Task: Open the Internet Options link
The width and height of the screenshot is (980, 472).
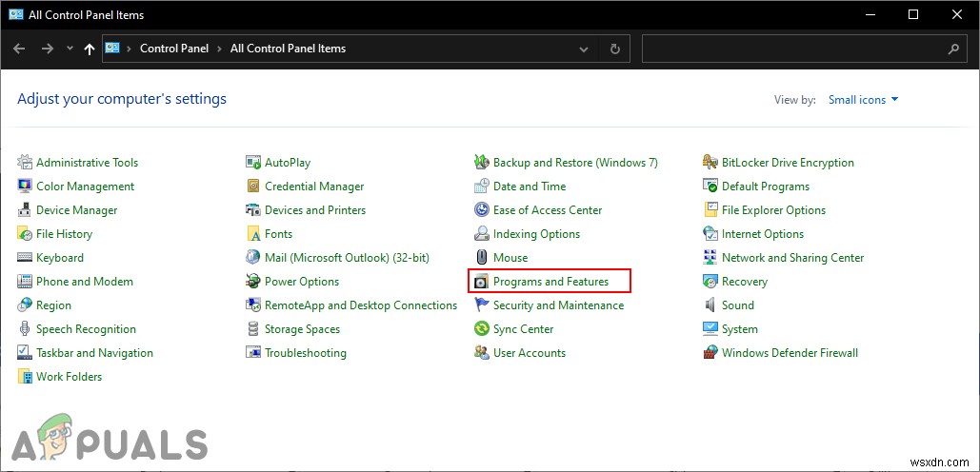Action: pos(763,234)
